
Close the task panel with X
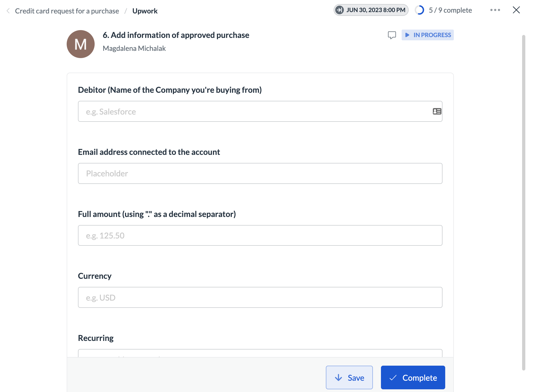[x=516, y=10]
